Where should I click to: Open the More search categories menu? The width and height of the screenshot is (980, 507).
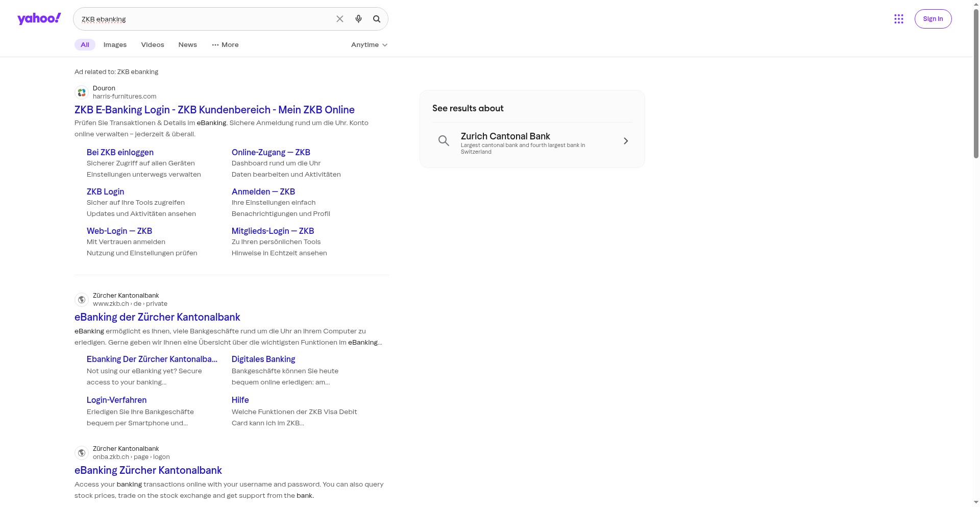pos(225,45)
